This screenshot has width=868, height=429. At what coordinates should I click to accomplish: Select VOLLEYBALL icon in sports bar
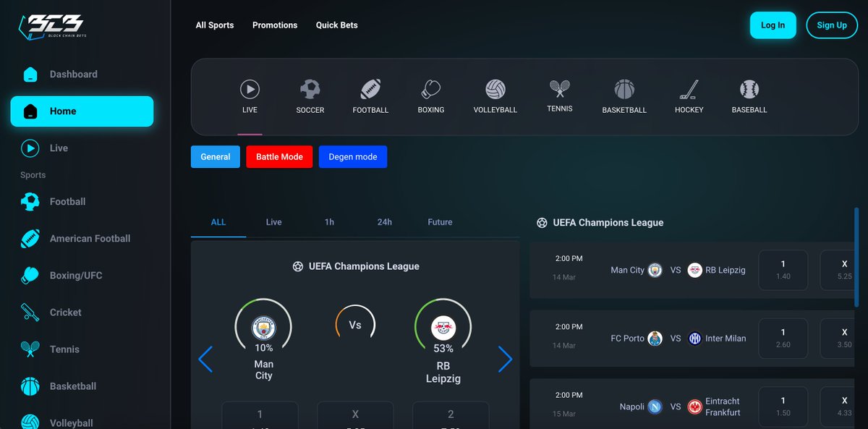pos(495,90)
